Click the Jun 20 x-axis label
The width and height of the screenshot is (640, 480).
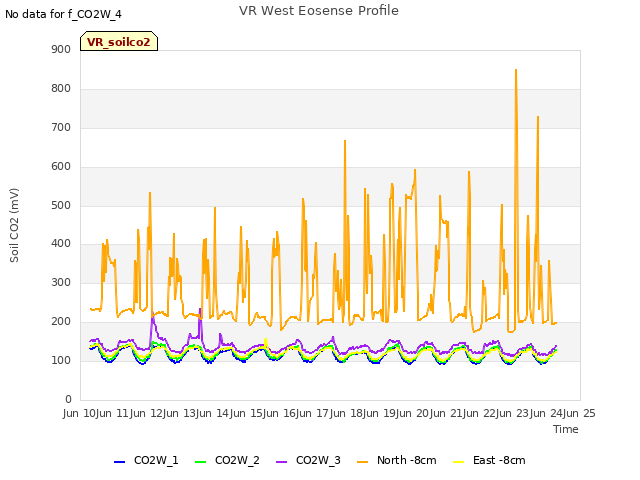click(x=414, y=413)
